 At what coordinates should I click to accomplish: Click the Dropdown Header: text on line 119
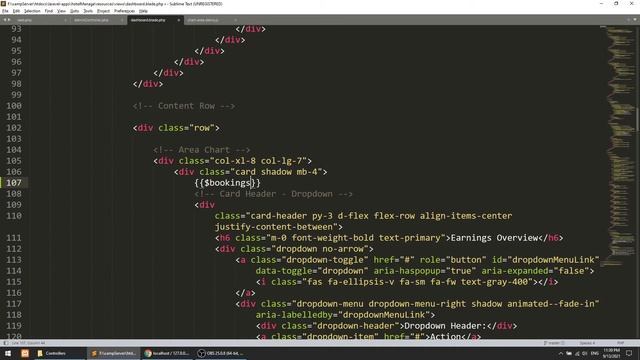coord(445,326)
